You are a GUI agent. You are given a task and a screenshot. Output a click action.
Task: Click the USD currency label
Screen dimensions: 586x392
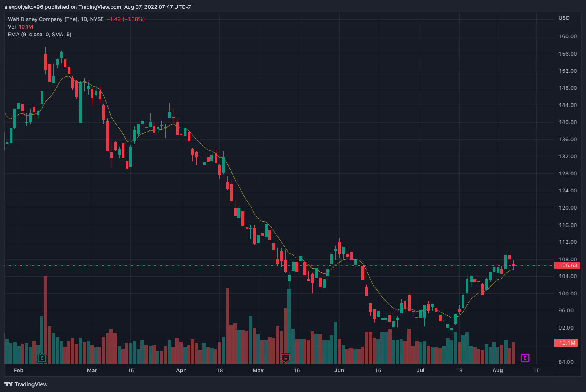point(564,18)
